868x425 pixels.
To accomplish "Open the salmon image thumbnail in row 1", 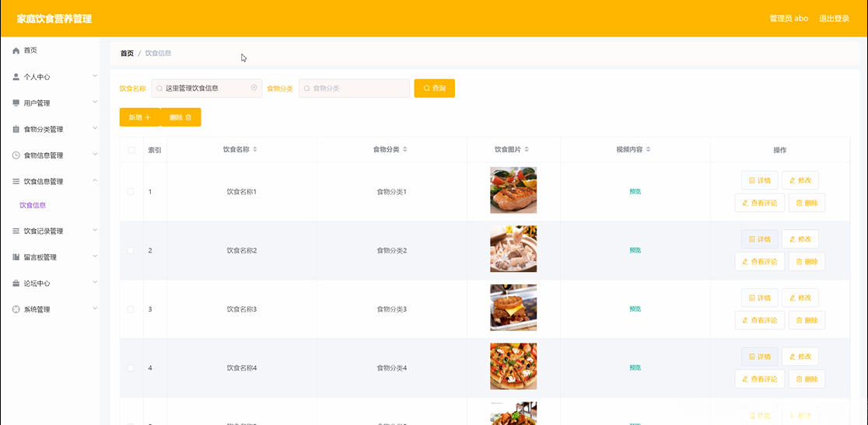I will [513, 190].
